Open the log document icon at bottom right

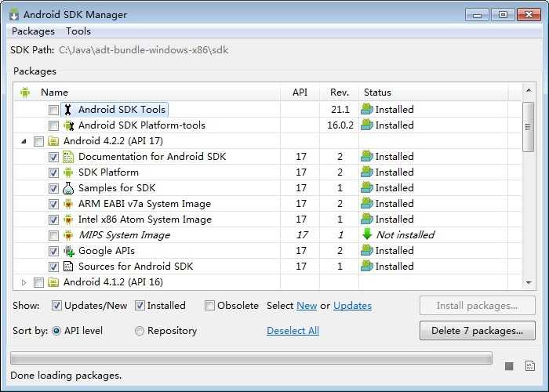click(x=530, y=366)
